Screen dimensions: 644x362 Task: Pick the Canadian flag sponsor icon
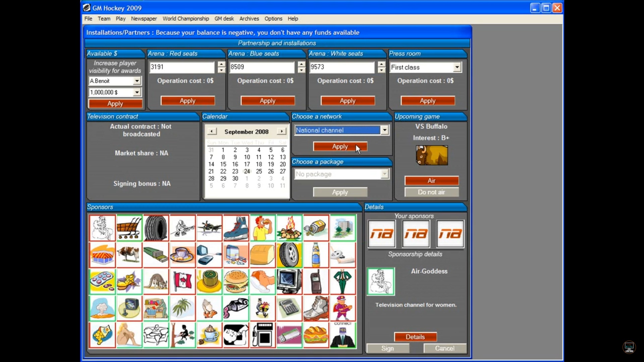pos(182,282)
